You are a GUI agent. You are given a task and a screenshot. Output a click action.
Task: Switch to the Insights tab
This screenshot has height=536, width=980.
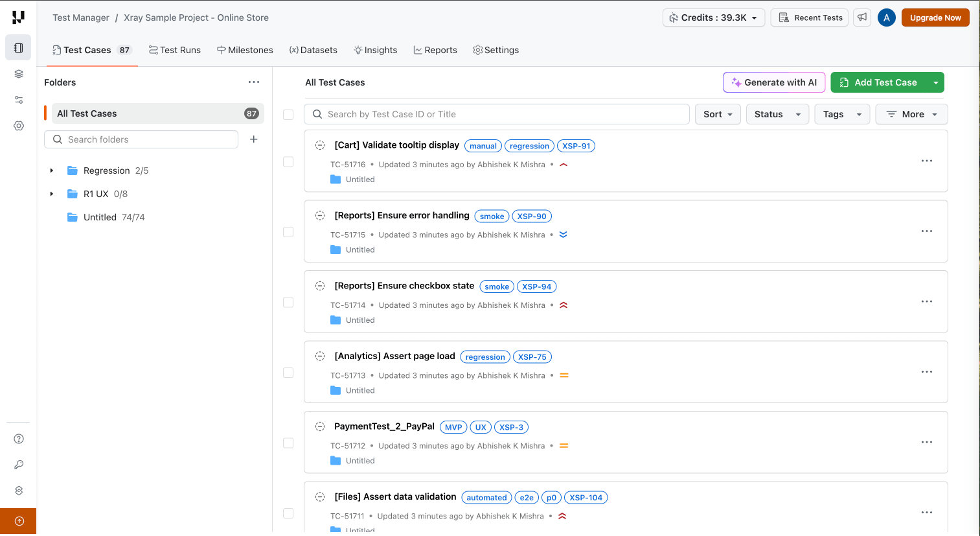click(x=376, y=50)
